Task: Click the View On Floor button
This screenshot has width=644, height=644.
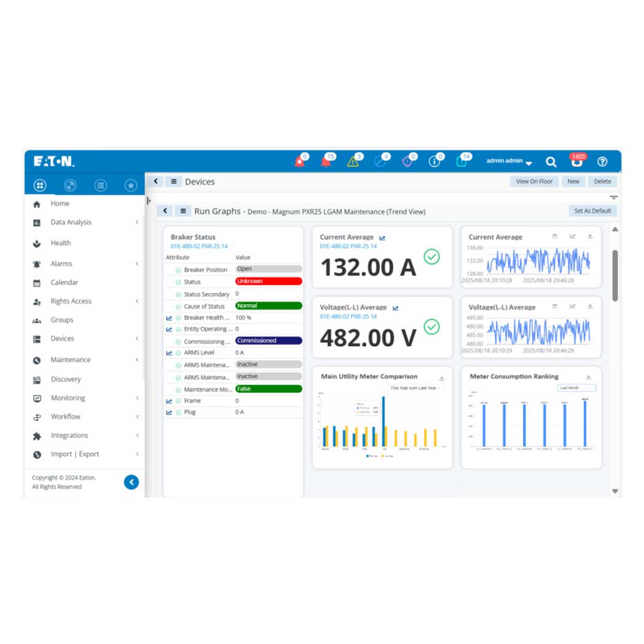Action: [534, 182]
